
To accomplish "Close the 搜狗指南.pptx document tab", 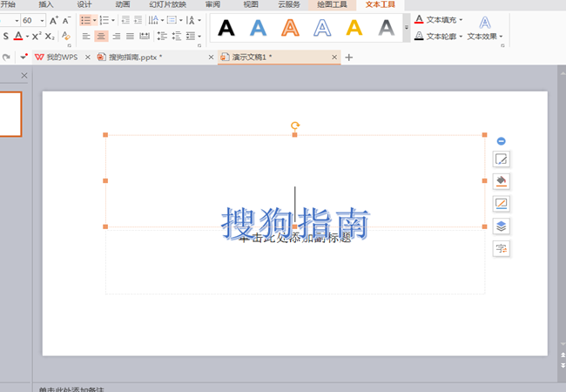I will click(212, 57).
